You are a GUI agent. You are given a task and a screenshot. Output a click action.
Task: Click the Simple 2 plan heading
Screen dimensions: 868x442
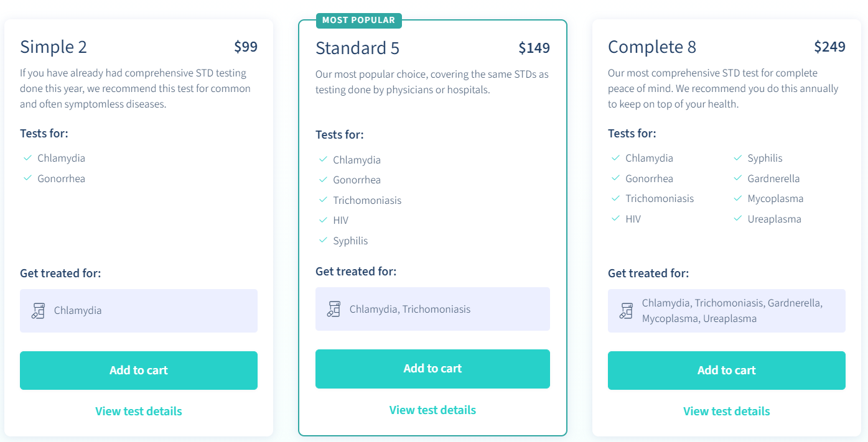[x=54, y=47]
